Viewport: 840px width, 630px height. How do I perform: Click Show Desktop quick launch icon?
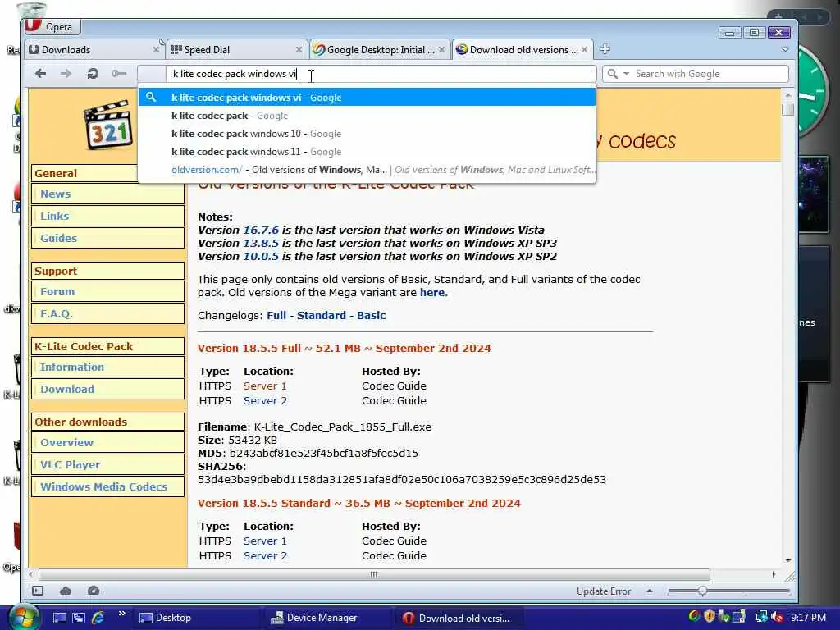click(59, 618)
